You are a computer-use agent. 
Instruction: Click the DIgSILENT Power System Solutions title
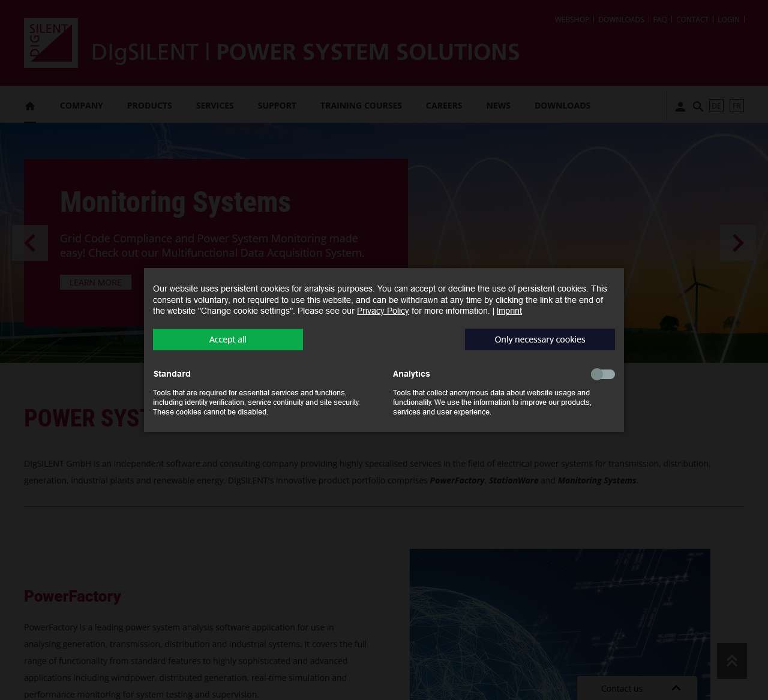pyautogui.click(x=305, y=52)
